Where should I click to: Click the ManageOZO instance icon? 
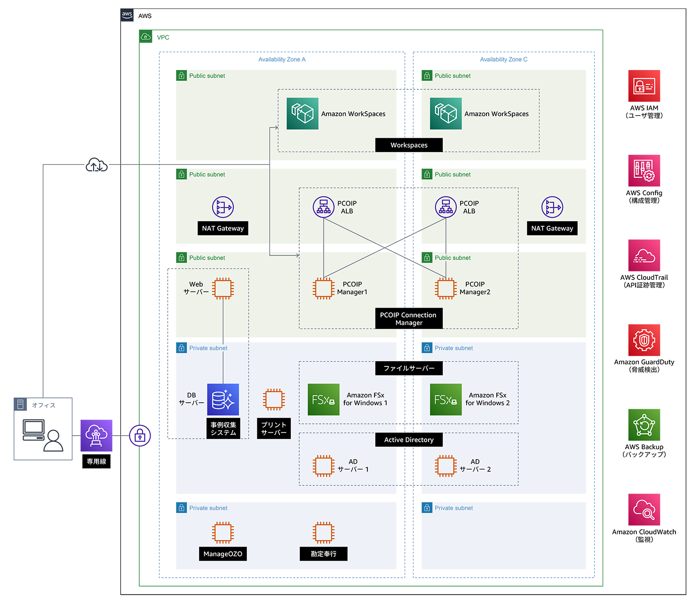point(223,532)
